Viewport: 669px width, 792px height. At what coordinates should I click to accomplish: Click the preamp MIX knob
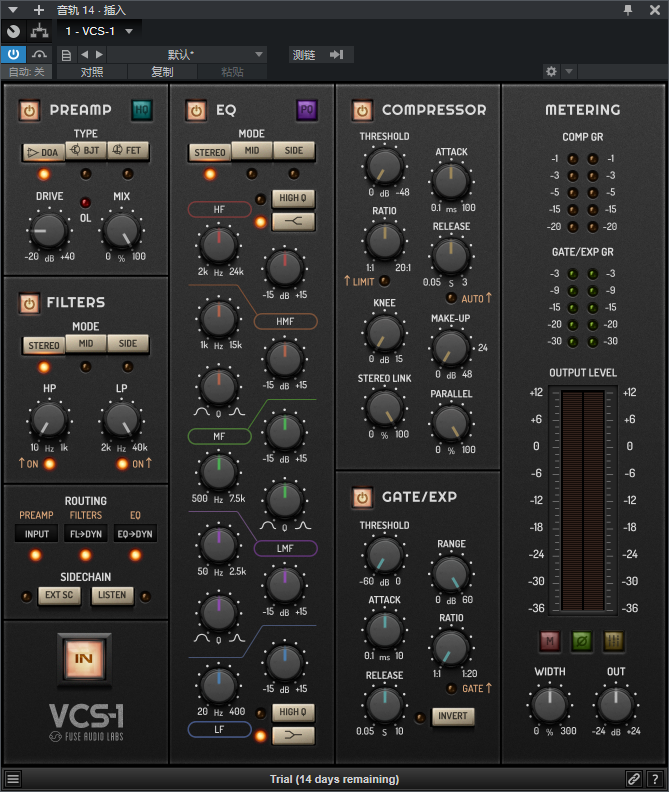tap(122, 230)
